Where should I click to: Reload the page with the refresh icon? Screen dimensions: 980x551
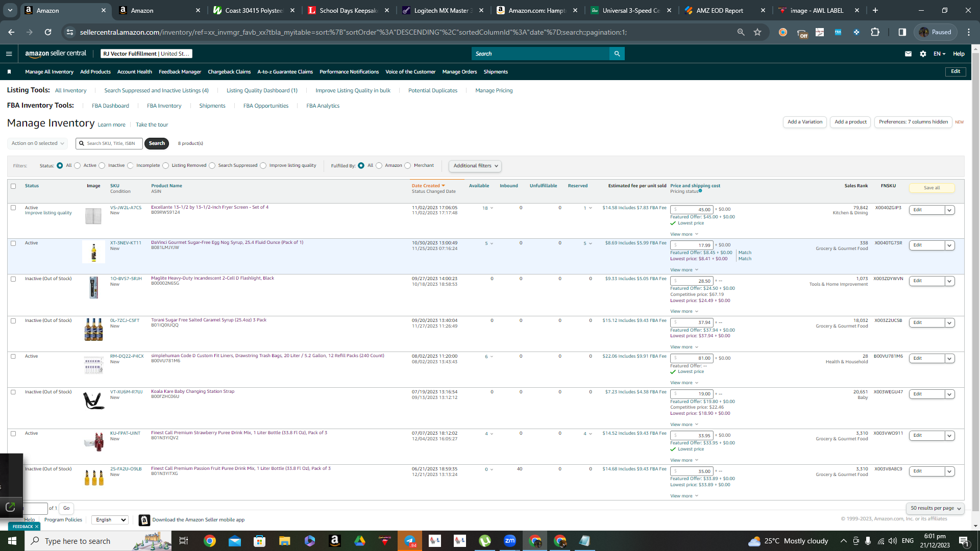(48, 32)
